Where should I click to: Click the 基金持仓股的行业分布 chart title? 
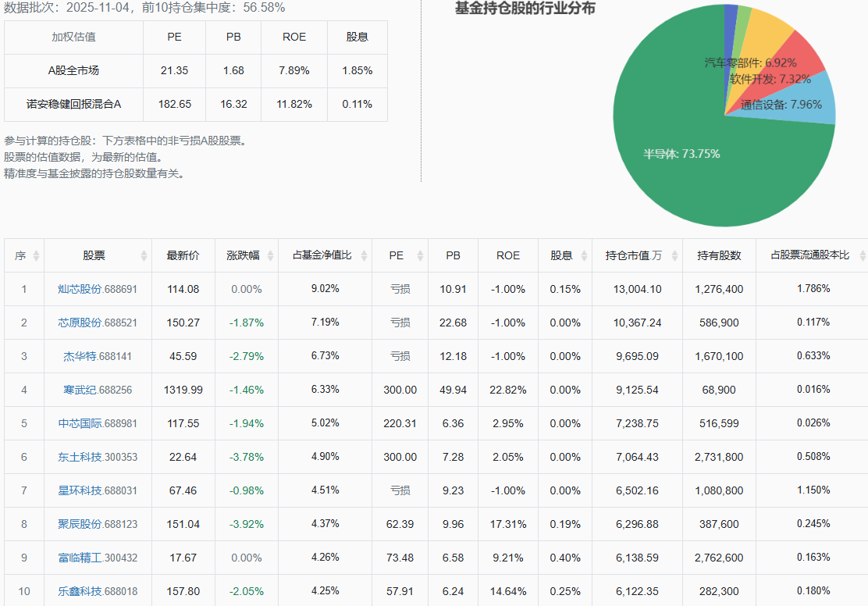click(525, 9)
